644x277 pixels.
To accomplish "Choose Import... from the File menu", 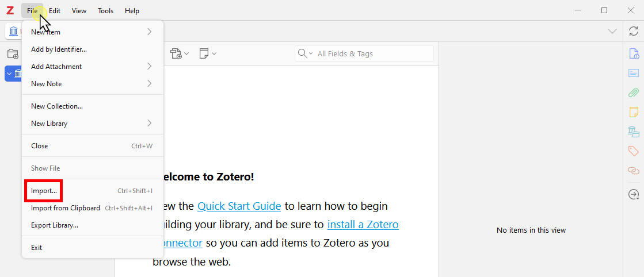I will 44,191.
